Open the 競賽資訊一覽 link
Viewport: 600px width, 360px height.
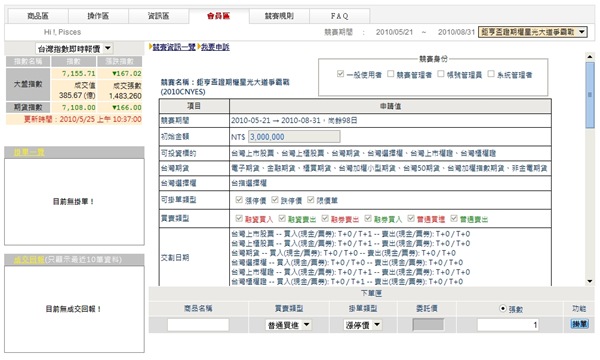174,47
